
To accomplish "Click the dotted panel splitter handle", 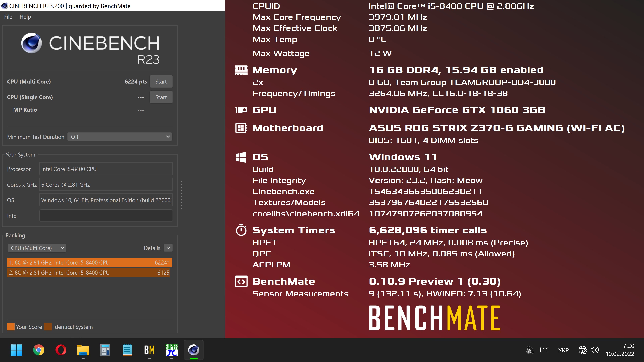I will 181,195.
